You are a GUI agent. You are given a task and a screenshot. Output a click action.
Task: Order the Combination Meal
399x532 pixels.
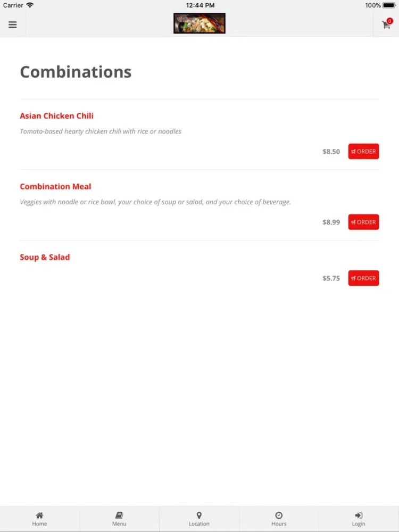click(x=363, y=222)
